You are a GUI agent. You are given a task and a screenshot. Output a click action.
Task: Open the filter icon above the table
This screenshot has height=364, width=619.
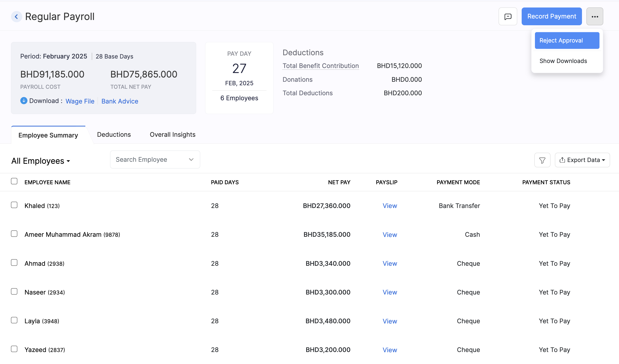pos(542,160)
